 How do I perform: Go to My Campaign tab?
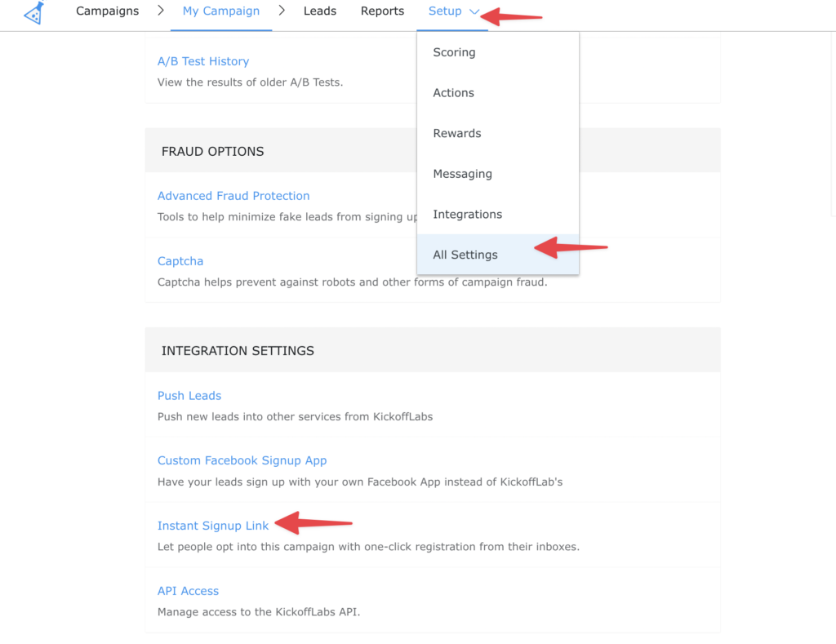click(221, 11)
